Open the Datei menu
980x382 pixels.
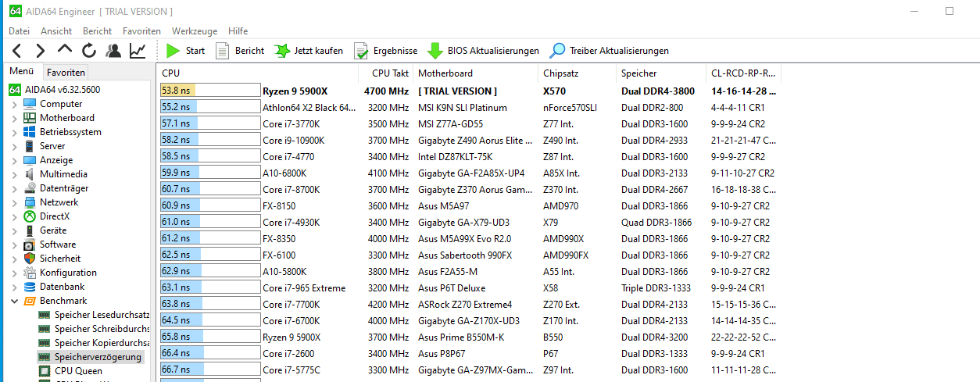click(x=19, y=31)
